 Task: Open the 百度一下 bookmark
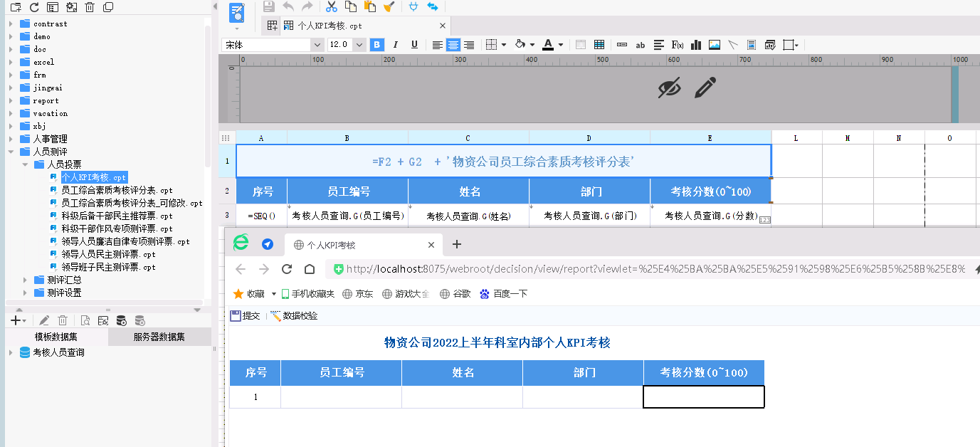click(503, 293)
